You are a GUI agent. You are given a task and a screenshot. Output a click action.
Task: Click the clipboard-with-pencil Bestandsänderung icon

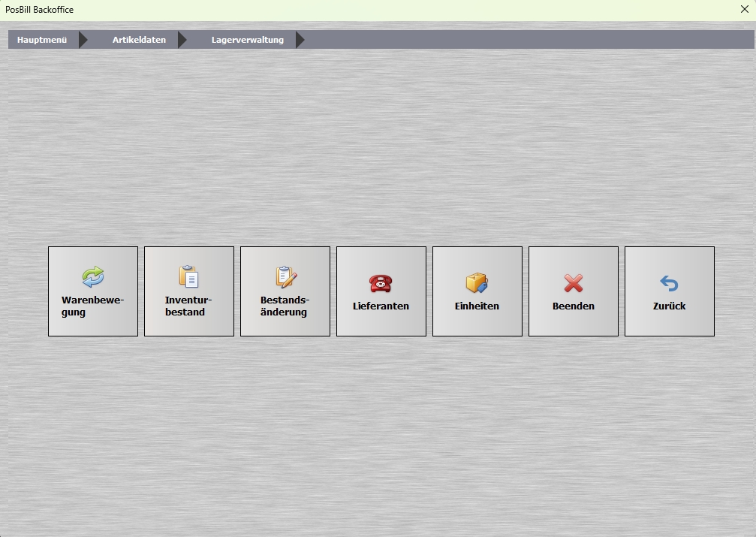pyautogui.click(x=285, y=276)
